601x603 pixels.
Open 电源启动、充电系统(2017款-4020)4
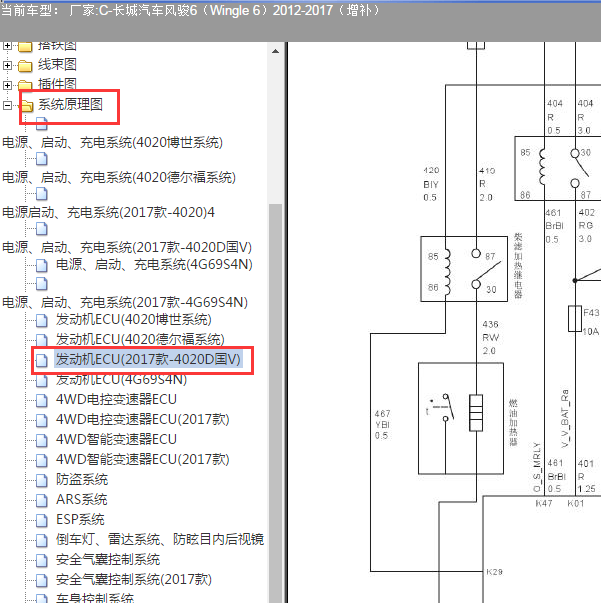tap(108, 212)
